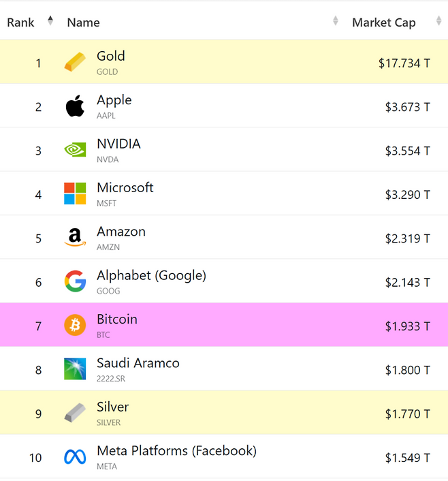448x481 pixels.
Task: Click the Meta logo icon
Action: point(75,457)
